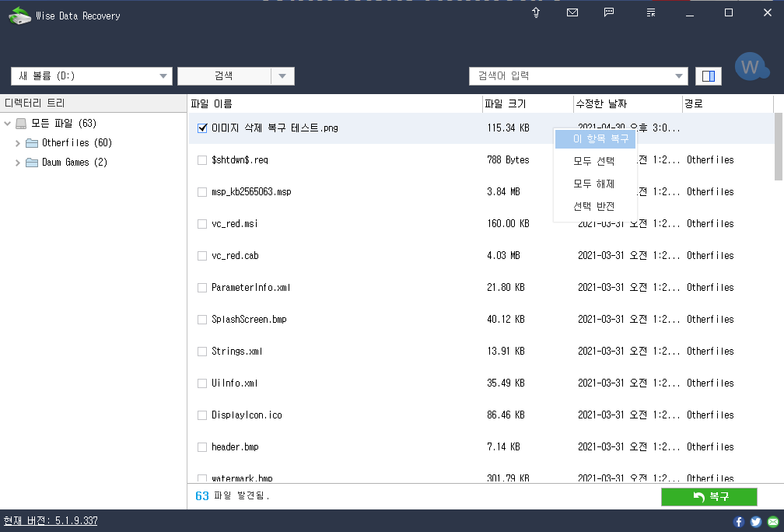Click the Twitter icon in the status bar
The image size is (784, 532).
pos(755,521)
